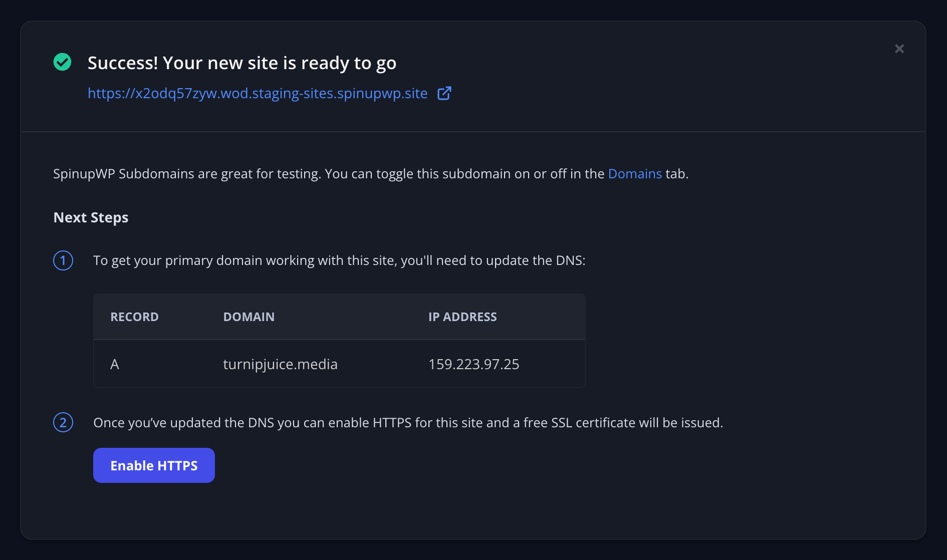Open the external link icon beside the URL
The height and width of the screenshot is (560, 947).
pos(444,93)
